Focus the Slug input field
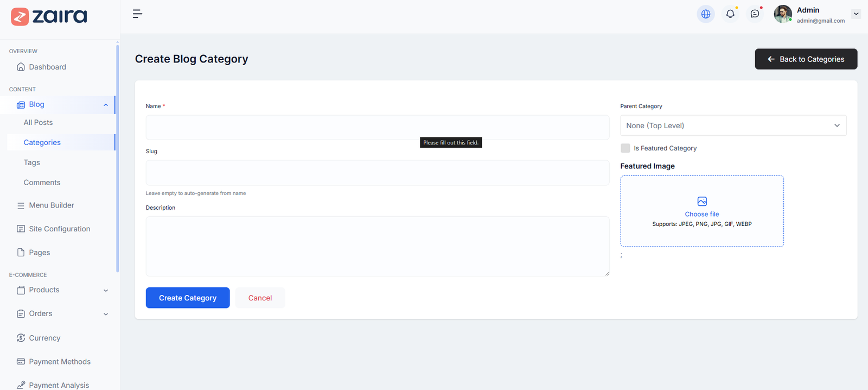This screenshot has width=868, height=390. pyautogui.click(x=377, y=173)
